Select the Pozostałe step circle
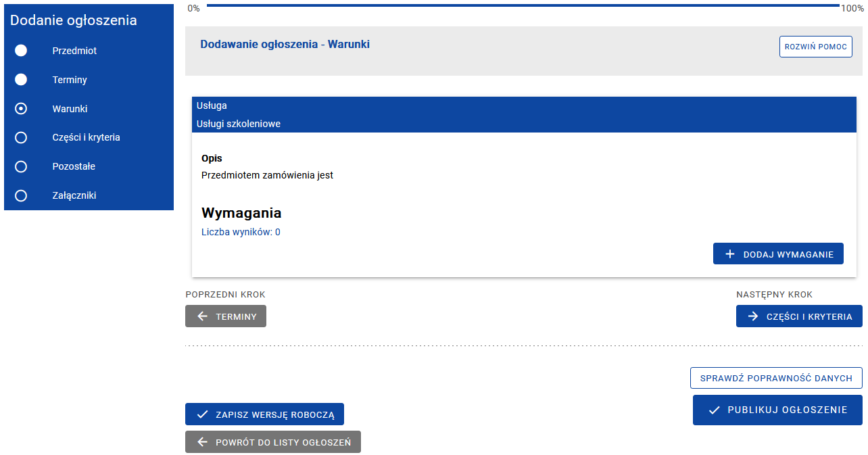This screenshot has height=455, width=868. [x=21, y=166]
